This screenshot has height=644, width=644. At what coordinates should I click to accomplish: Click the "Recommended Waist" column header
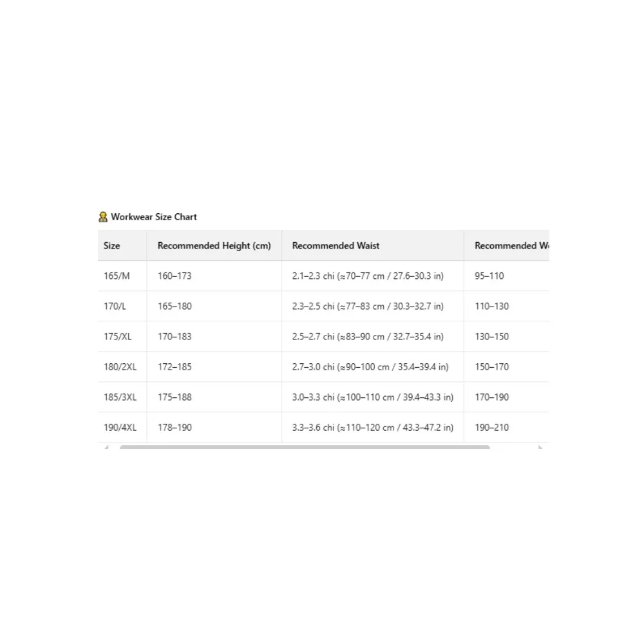(x=336, y=245)
